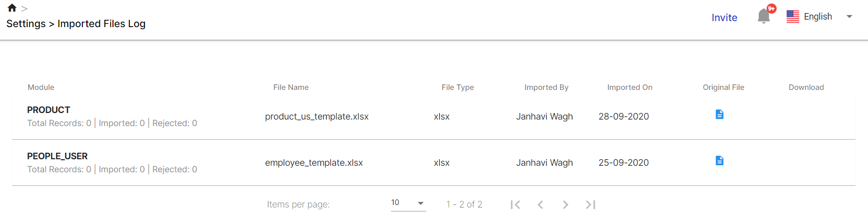
Task: Select the PEOPLE_USER module row
Action: tap(434, 163)
